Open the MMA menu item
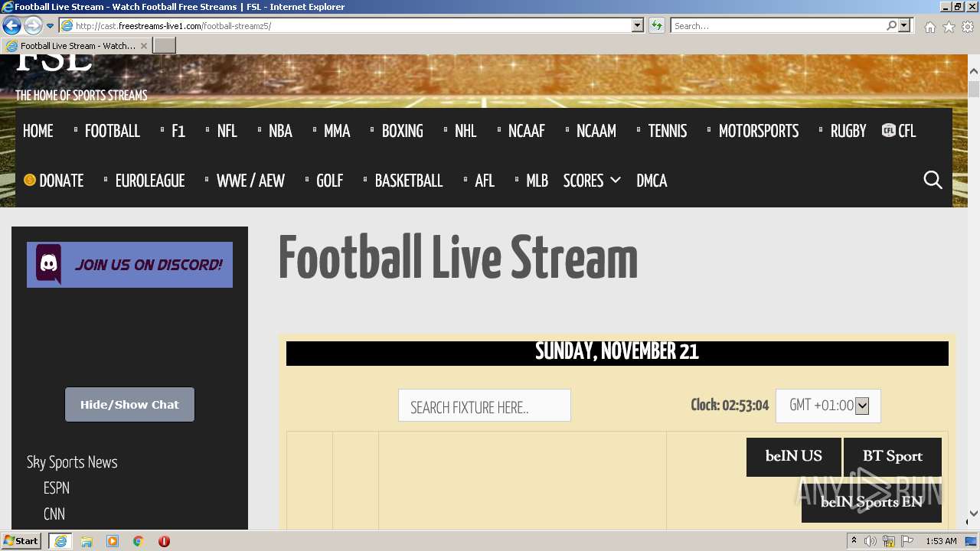The height and width of the screenshot is (551, 980). [x=337, y=131]
